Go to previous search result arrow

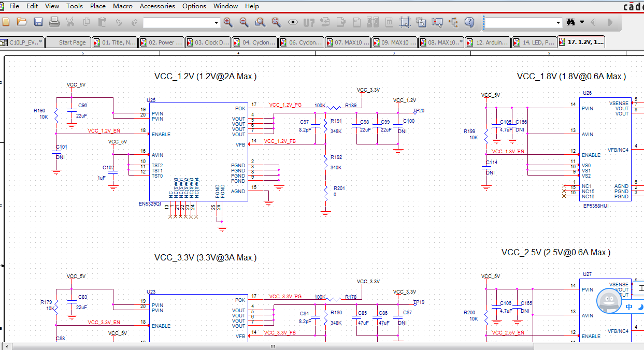coord(593,22)
